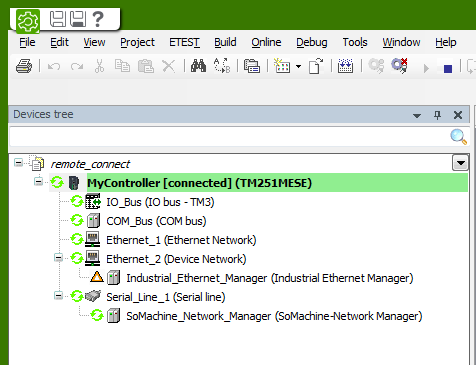The height and width of the screenshot is (365, 476).
Task: Select Industrial_Ethernet_Manager tree item
Action: pyautogui.click(x=270, y=278)
